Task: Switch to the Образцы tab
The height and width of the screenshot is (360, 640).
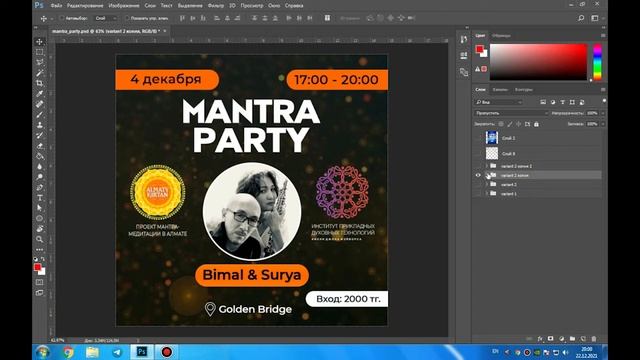Action: coord(501,36)
